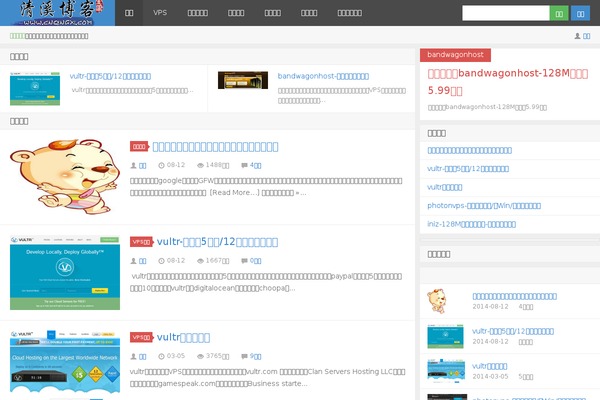Click the blue button beside search
Viewport: 600px width, 400px height.
580,13
